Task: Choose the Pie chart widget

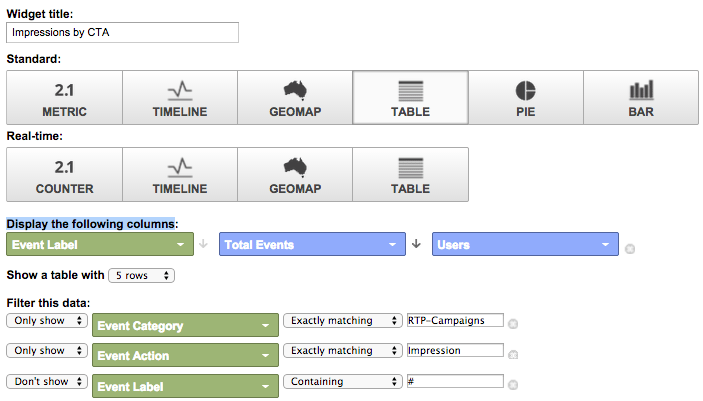Action: [526, 98]
